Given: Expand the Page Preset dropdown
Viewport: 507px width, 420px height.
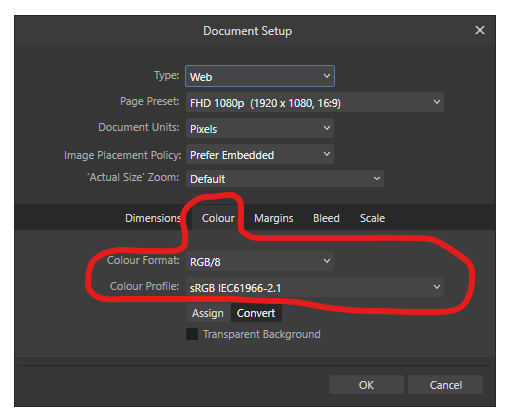Looking at the screenshot, I should coord(315,102).
